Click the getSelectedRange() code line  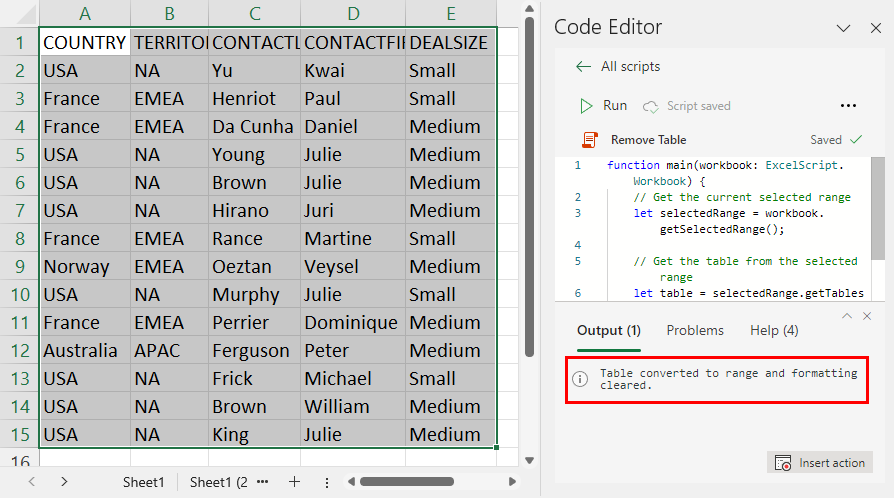pyautogui.click(x=722, y=229)
